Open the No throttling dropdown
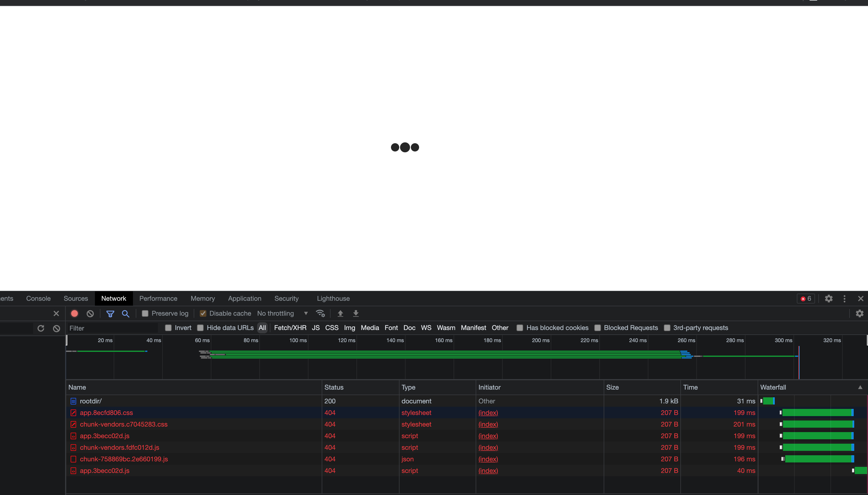The image size is (868, 495). coord(282,313)
